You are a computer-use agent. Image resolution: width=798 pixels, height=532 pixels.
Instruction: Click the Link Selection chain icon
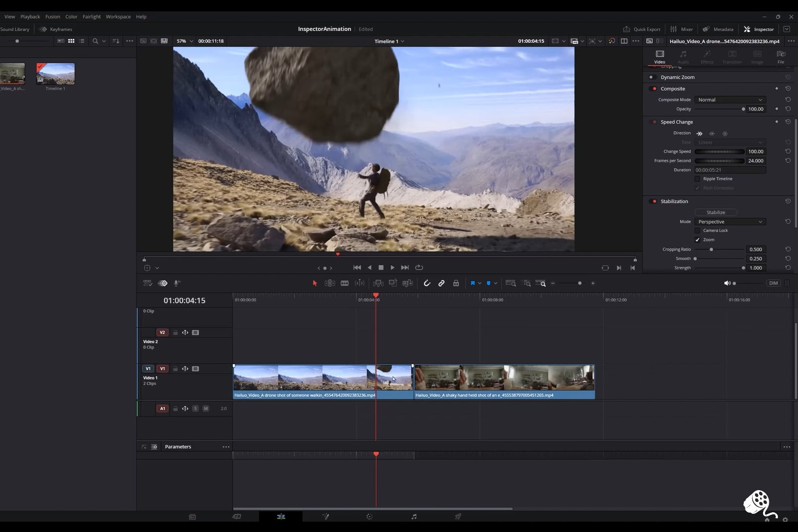pos(441,283)
